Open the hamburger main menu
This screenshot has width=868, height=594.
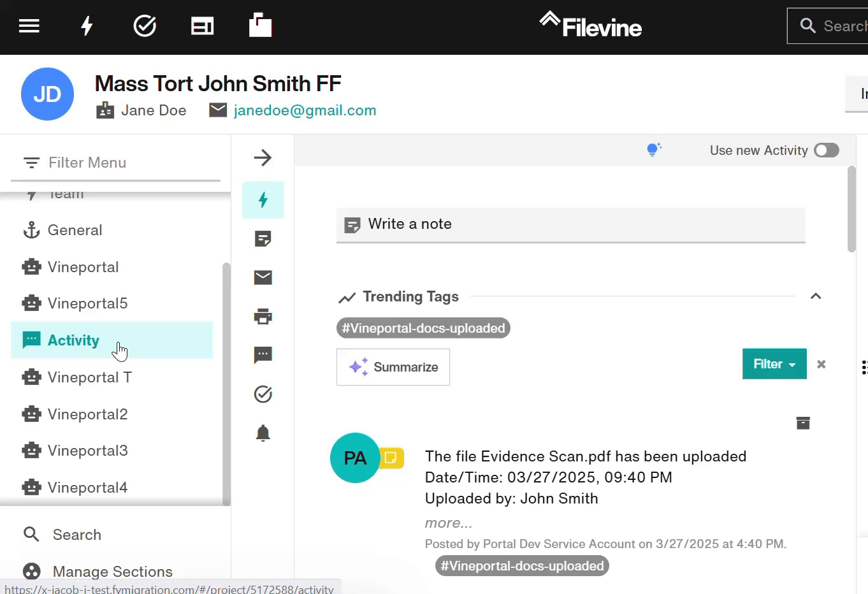(29, 26)
